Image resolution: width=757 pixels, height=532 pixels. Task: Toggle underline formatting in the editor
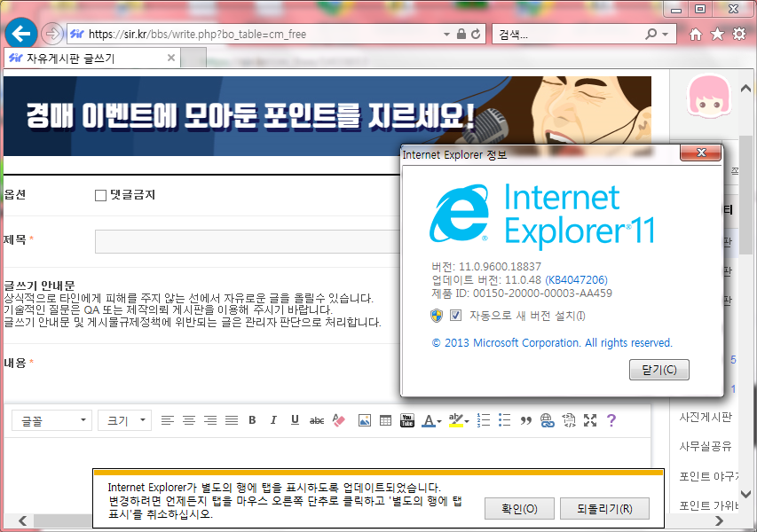[295, 420]
